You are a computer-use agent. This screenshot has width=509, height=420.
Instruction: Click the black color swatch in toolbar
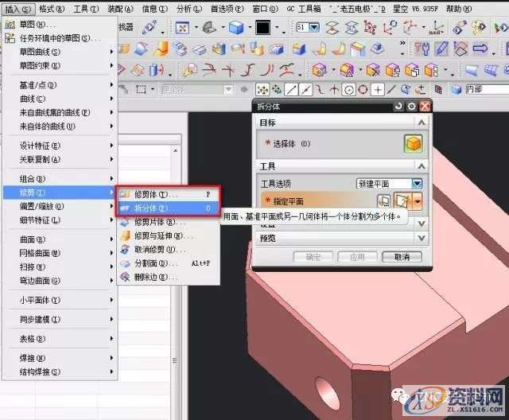tap(262, 28)
